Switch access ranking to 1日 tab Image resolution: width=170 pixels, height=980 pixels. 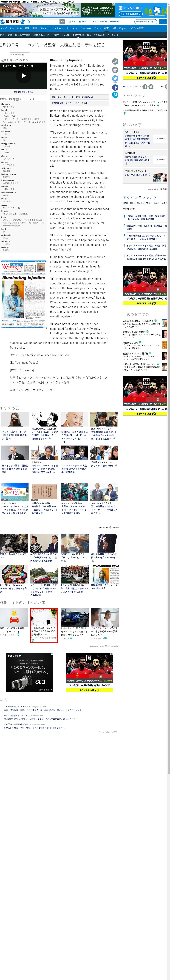click(x=132, y=203)
